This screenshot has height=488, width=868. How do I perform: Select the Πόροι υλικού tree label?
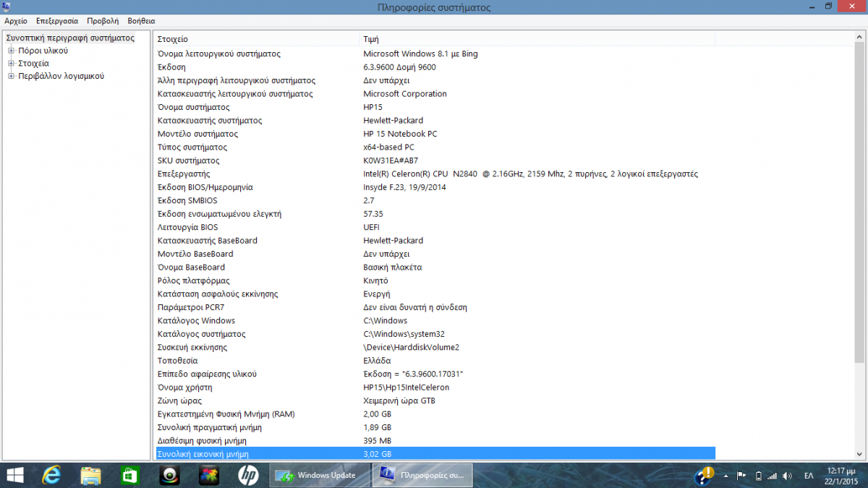[43, 51]
